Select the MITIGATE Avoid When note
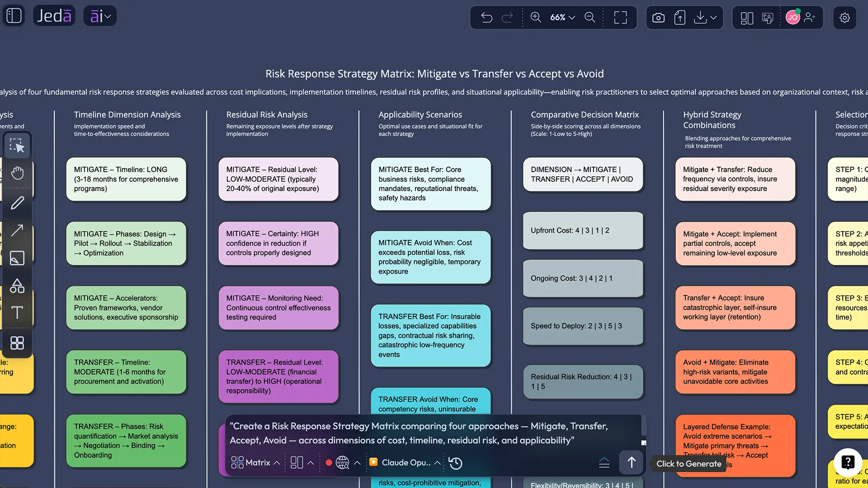 431,257
